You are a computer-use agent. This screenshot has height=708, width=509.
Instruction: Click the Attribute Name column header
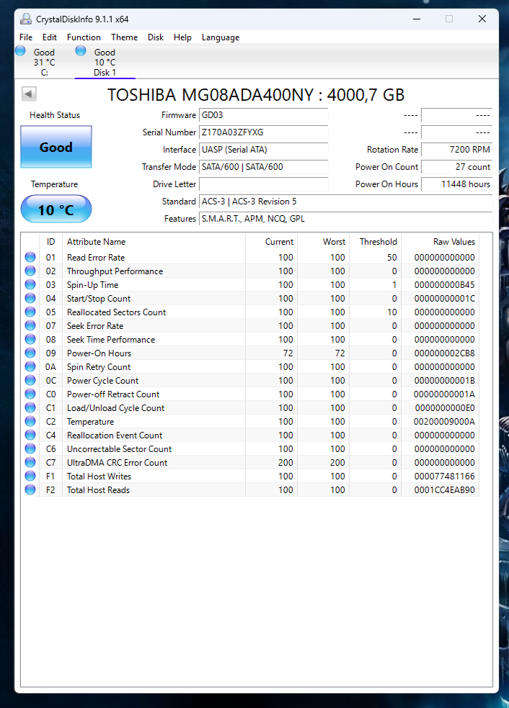coord(96,242)
